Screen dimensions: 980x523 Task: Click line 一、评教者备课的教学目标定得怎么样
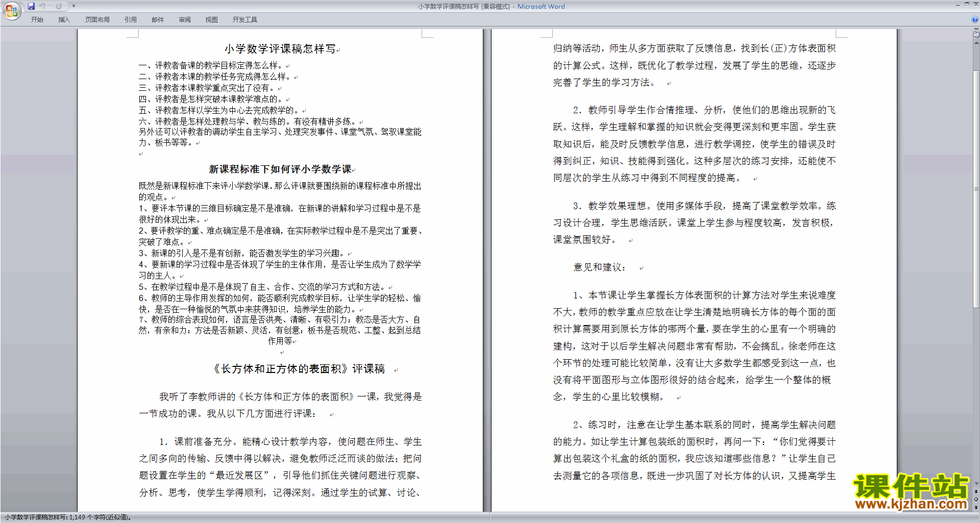(x=212, y=65)
